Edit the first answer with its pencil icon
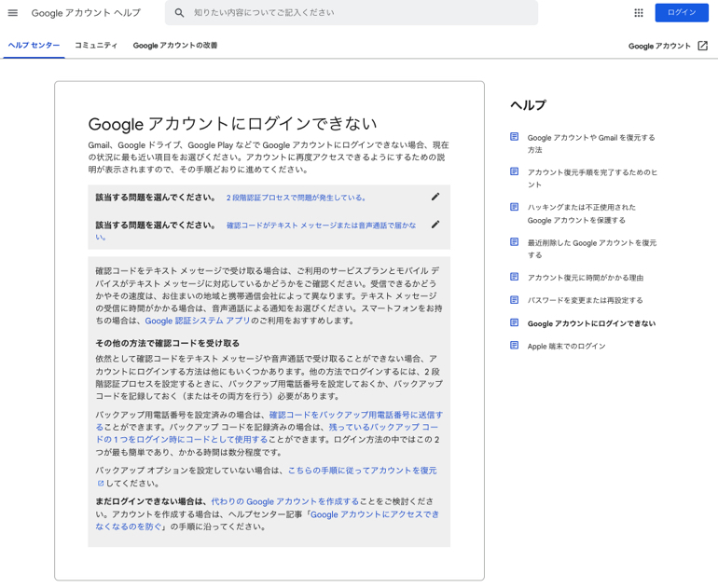The width and height of the screenshot is (718, 588). coord(435,197)
